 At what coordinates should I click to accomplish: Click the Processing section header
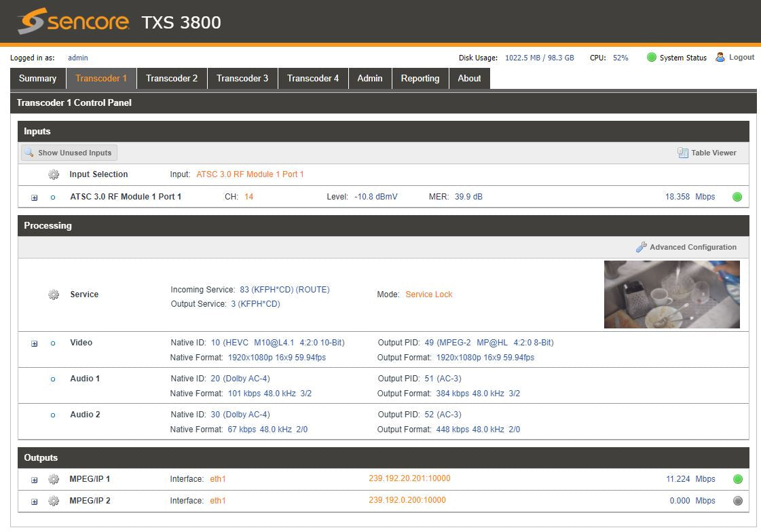coord(384,225)
